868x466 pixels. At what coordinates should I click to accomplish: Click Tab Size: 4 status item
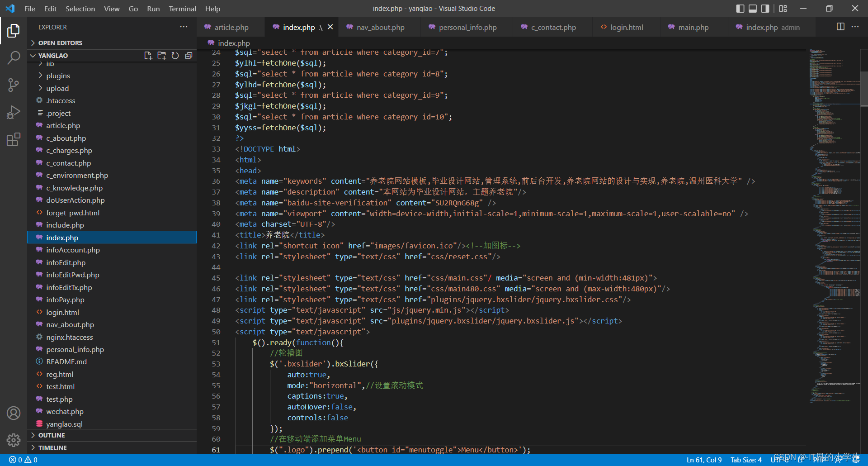[x=746, y=460]
